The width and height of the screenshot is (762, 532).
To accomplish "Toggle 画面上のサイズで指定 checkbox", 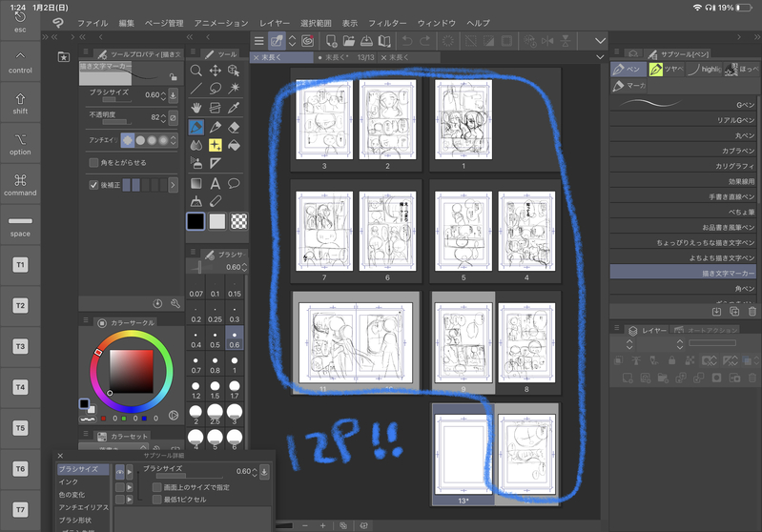I will tap(157, 487).
